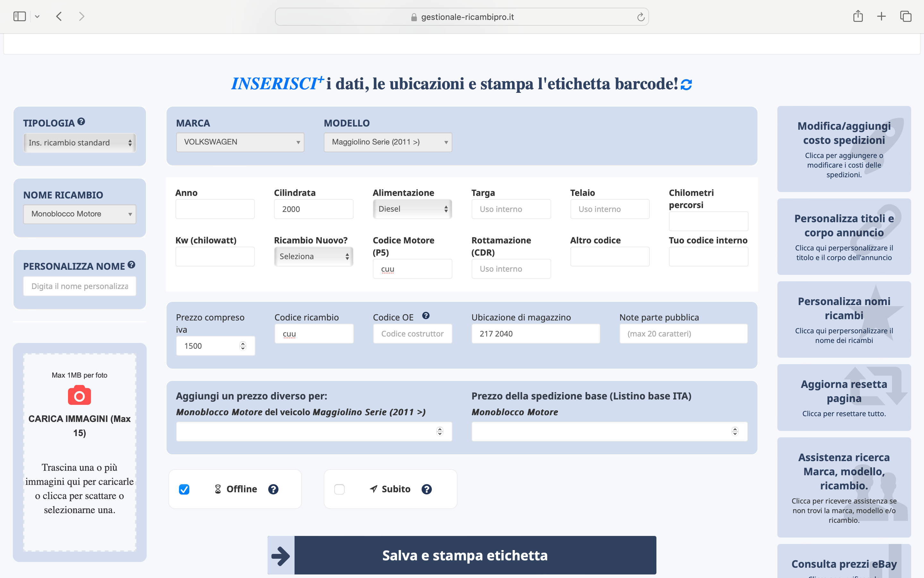
Task: Click the Anno input field
Action: 215,209
